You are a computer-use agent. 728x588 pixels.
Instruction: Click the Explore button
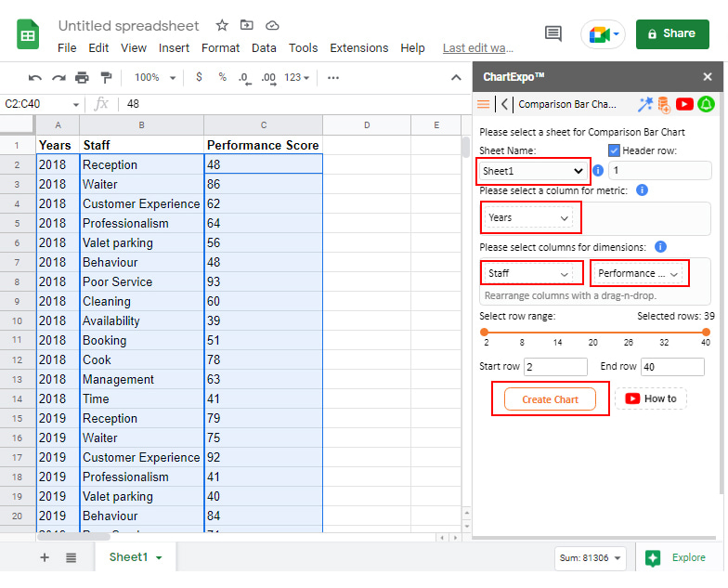[678, 557]
